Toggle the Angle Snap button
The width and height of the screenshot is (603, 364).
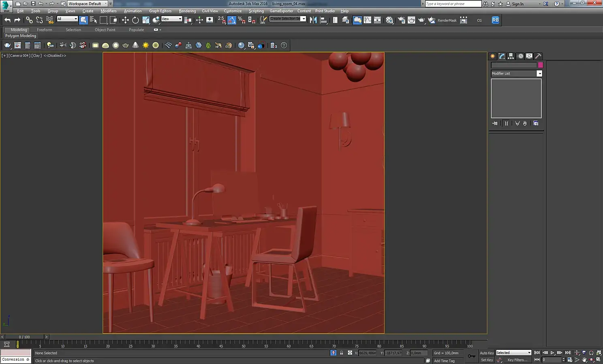coord(231,20)
